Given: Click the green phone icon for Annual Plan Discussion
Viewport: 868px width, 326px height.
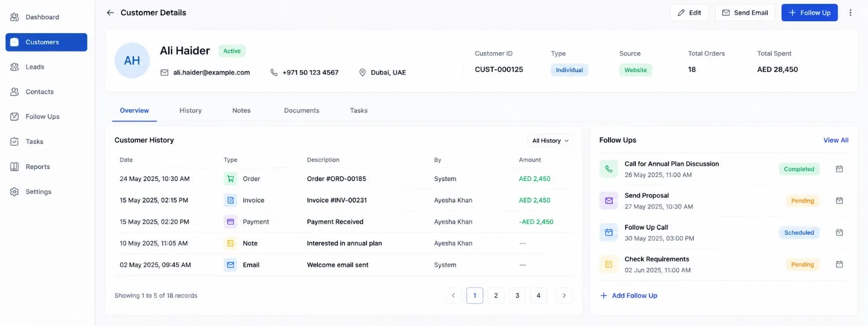Looking at the screenshot, I should (609, 169).
